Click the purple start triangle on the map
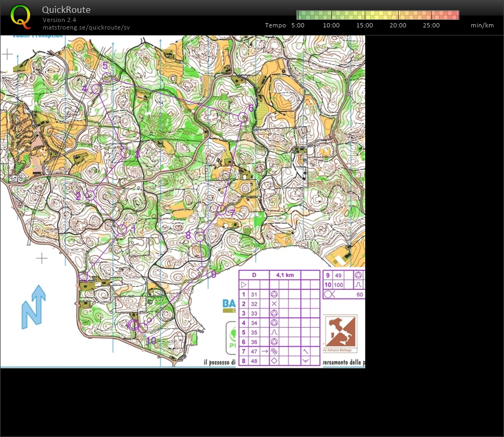This screenshot has width=504, height=437. click(x=83, y=277)
